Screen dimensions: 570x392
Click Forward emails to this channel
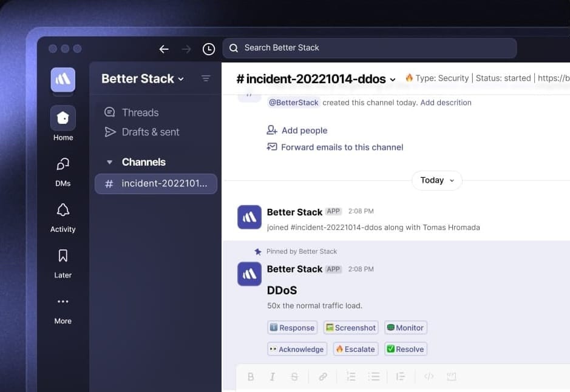click(x=335, y=147)
